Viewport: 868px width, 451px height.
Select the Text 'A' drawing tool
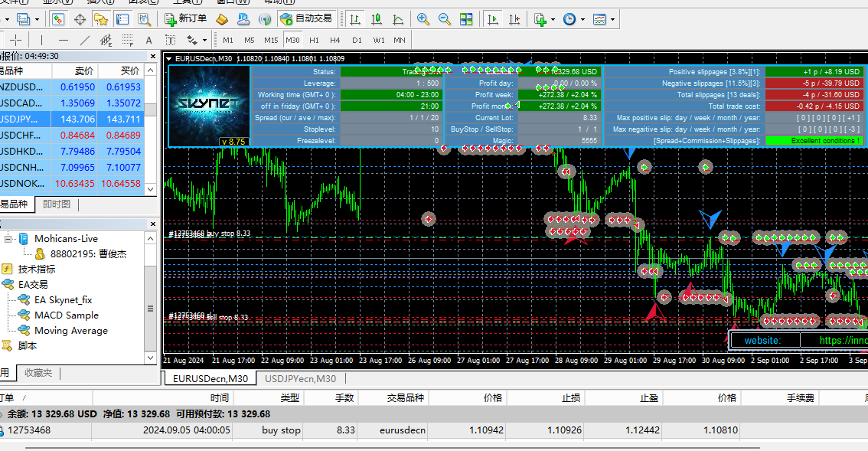[148, 40]
